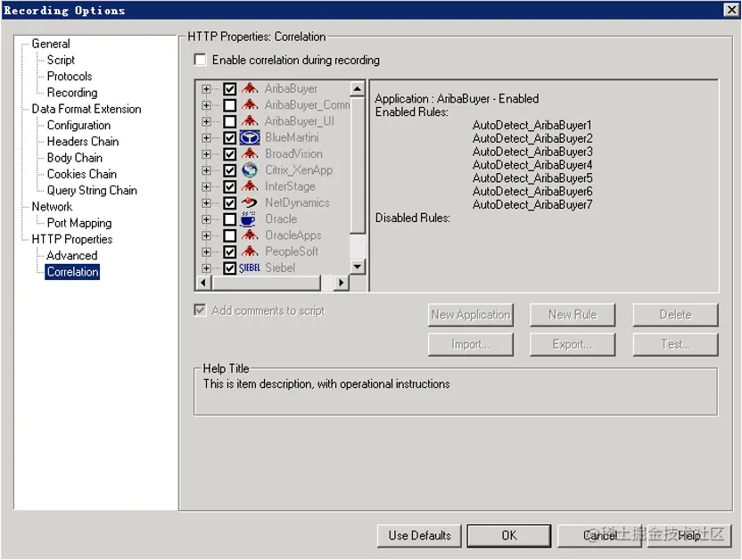Check the OracleApps checkbox

(230, 235)
